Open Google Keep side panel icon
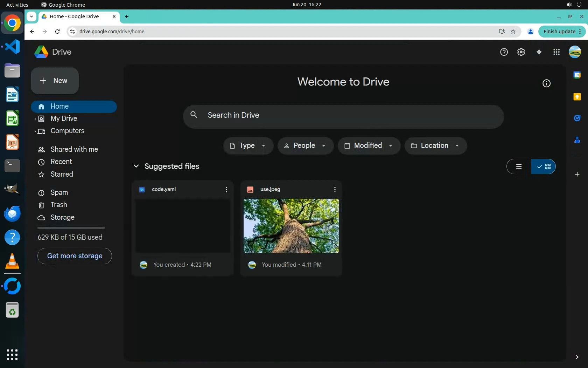Screen dimensions: 588x368 coord(577,97)
